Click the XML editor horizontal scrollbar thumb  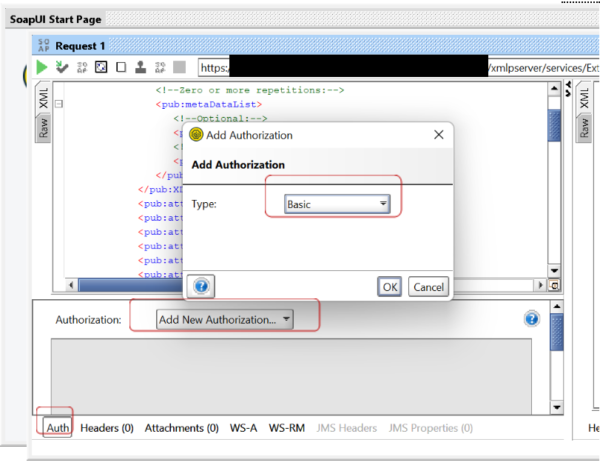click(x=130, y=285)
